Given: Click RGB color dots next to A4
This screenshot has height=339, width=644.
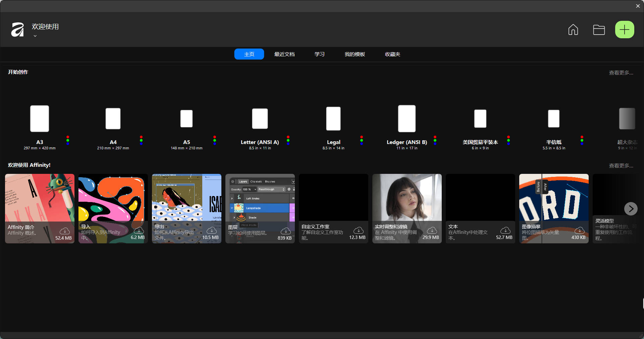Looking at the screenshot, I should pyautogui.click(x=141, y=140).
